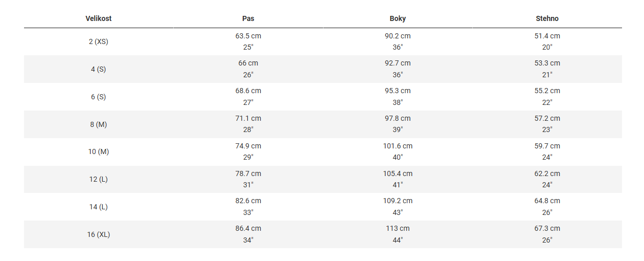Click the 113 cm hips value
The image size is (644, 261).
pos(398,229)
